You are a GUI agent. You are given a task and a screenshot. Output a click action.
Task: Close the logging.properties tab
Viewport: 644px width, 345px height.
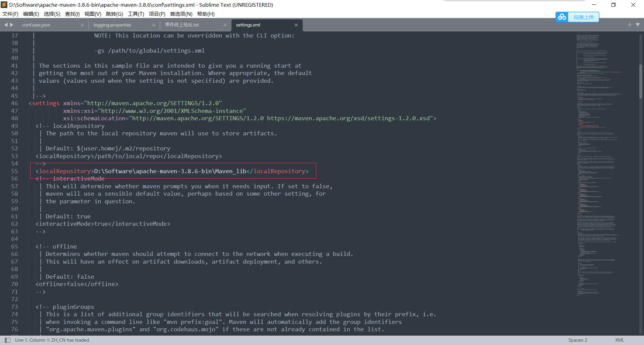click(154, 25)
